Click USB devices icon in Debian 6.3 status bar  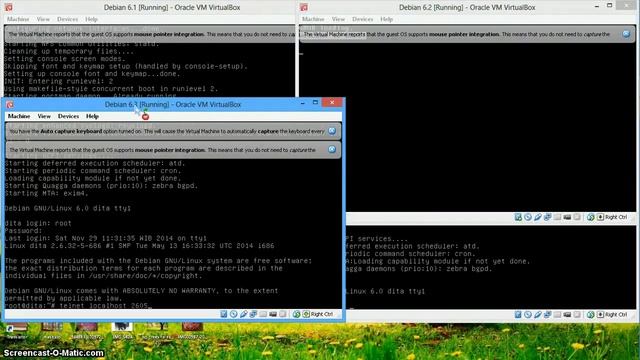(x=244, y=314)
